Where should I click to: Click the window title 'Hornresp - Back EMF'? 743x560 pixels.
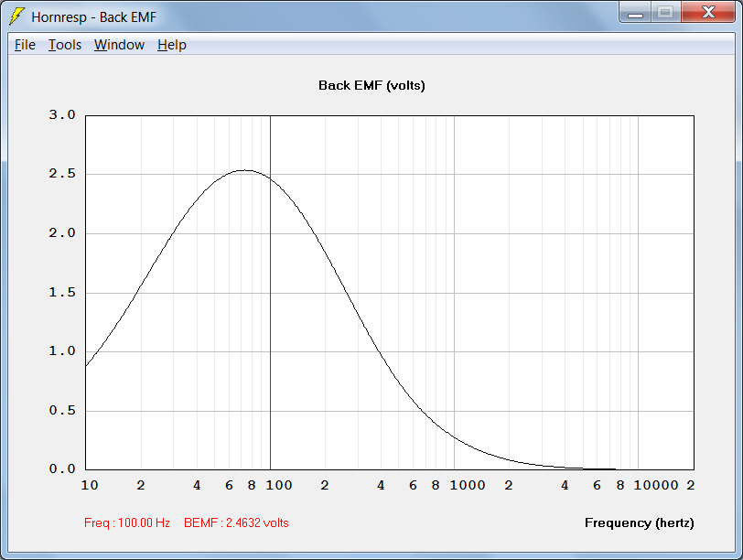94,17
